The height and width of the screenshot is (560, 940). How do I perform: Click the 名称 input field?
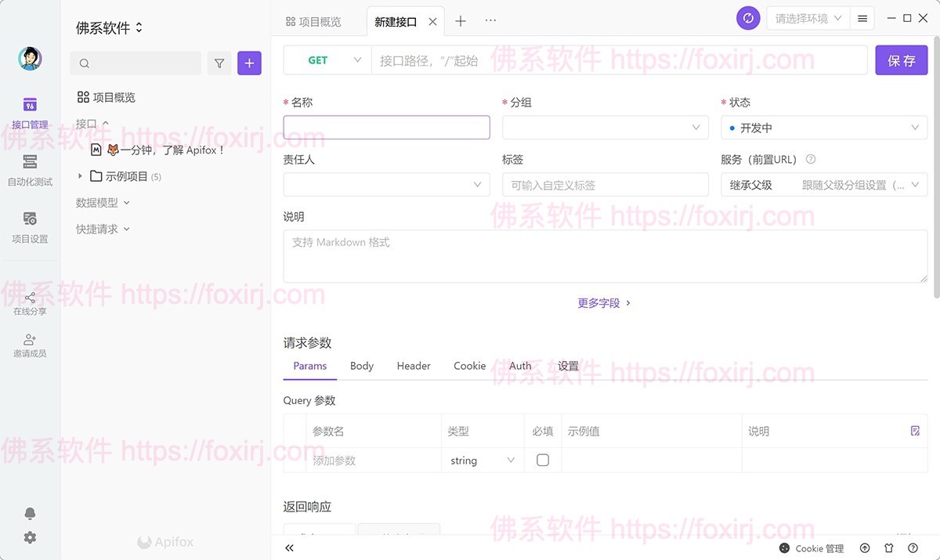tap(386, 128)
